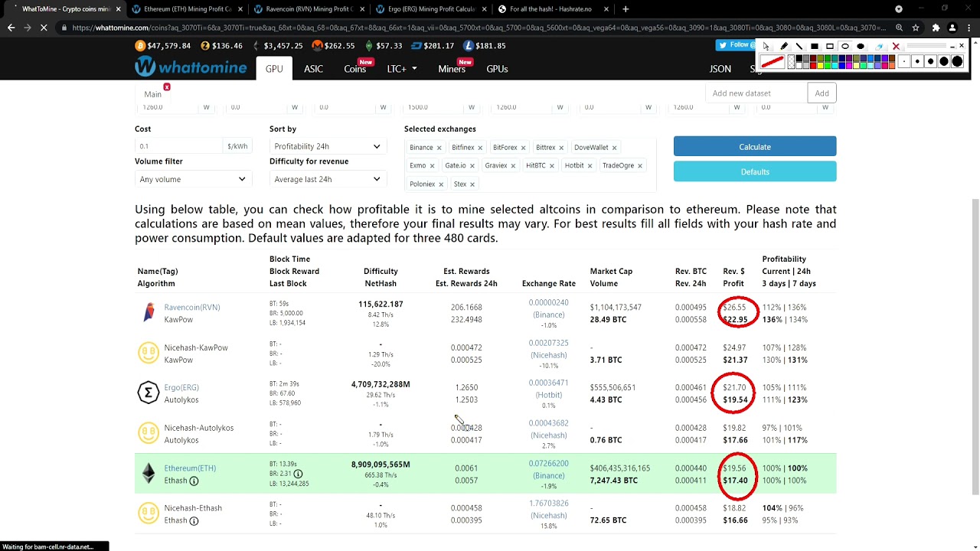Remove Stex from selected exchanges
Viewport: 980px width, 551px height.
point(472,184)
